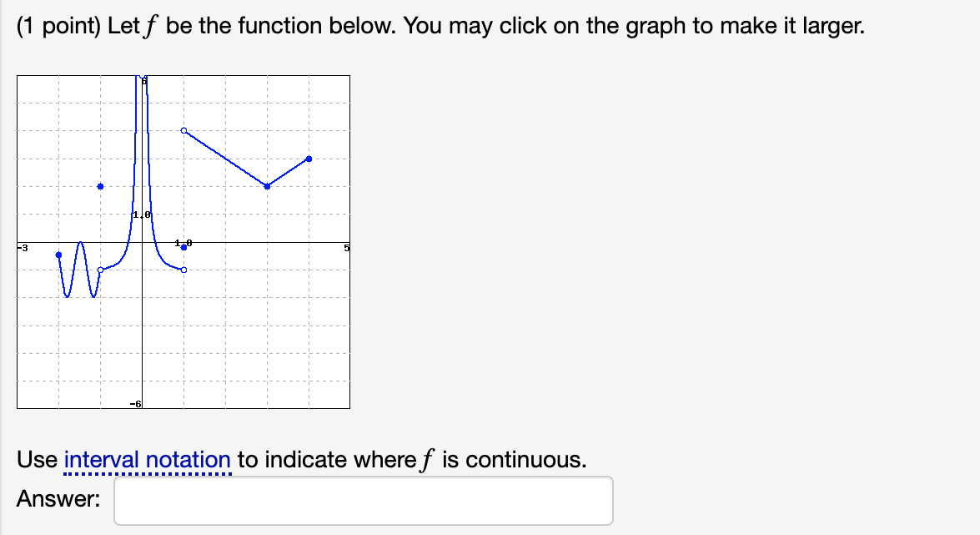The width and height of the screenshot is (980, 535).
Task: Click the 1.0 label on the y-axis
Action: [x=142, y=215]
